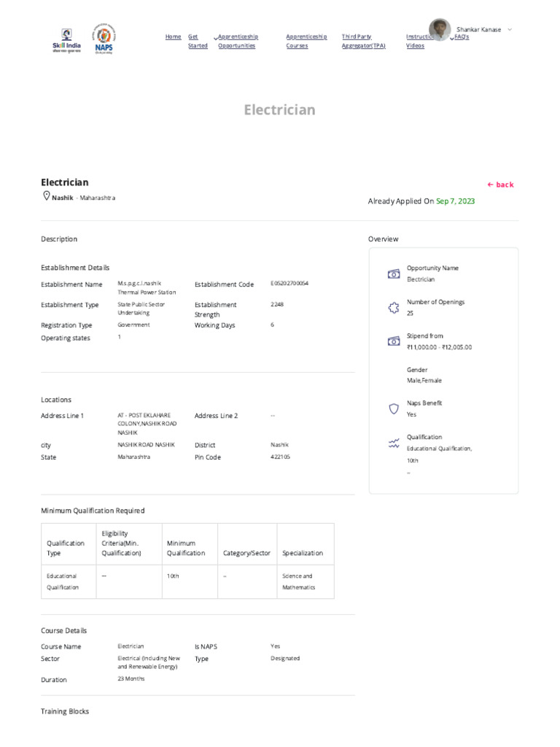Open Third Party Aggregator (TPA) page
The width and height of the screenshot is (560, 747).
[363, 41]
